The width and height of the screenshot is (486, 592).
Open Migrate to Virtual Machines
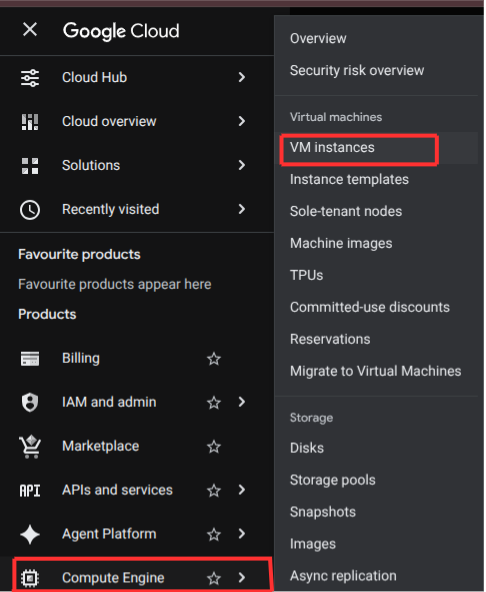[x=376, y=372]
